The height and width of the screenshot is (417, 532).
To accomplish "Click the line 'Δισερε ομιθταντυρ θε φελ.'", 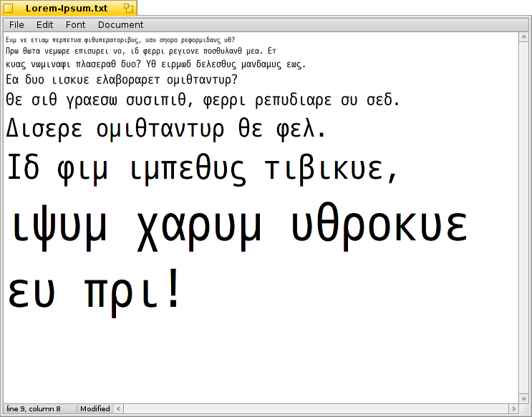I will 165,129.
